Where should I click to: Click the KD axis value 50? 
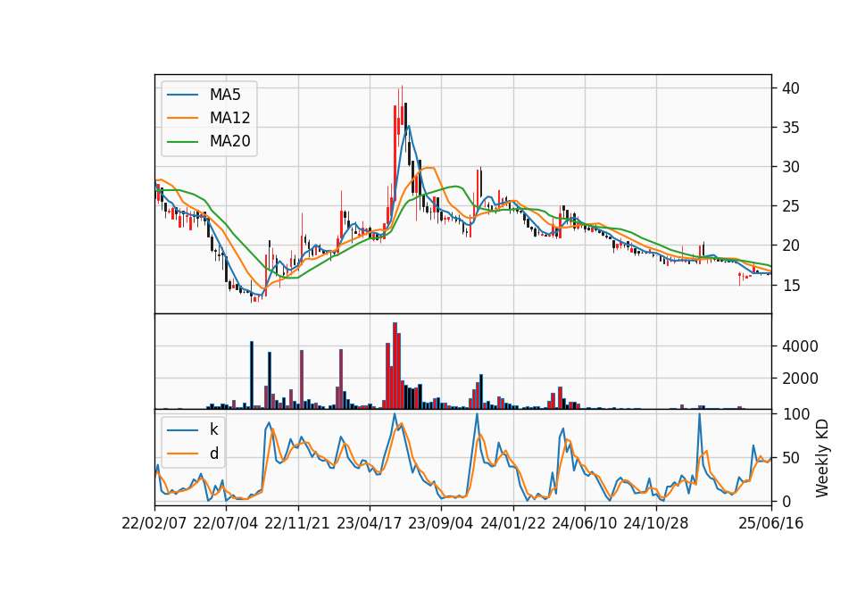tap(790, 458)
